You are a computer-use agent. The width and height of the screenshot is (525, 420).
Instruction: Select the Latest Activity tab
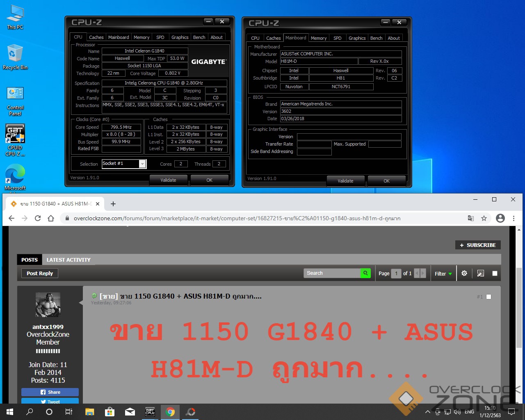[x=68, y=260]
